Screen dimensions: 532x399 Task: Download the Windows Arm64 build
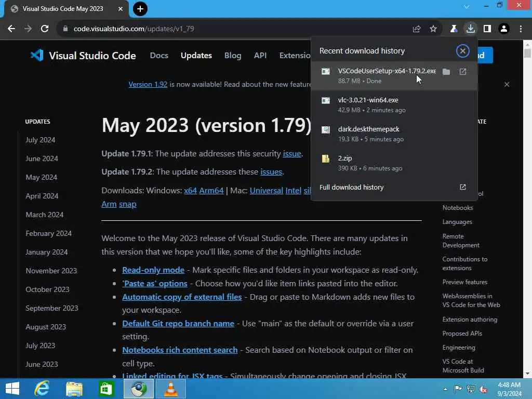click(211, 191)
